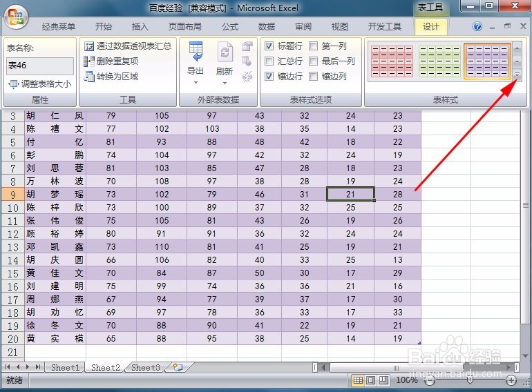Click the zoom in plus button
Screen dimensions: 532x392
coord(511,380)
